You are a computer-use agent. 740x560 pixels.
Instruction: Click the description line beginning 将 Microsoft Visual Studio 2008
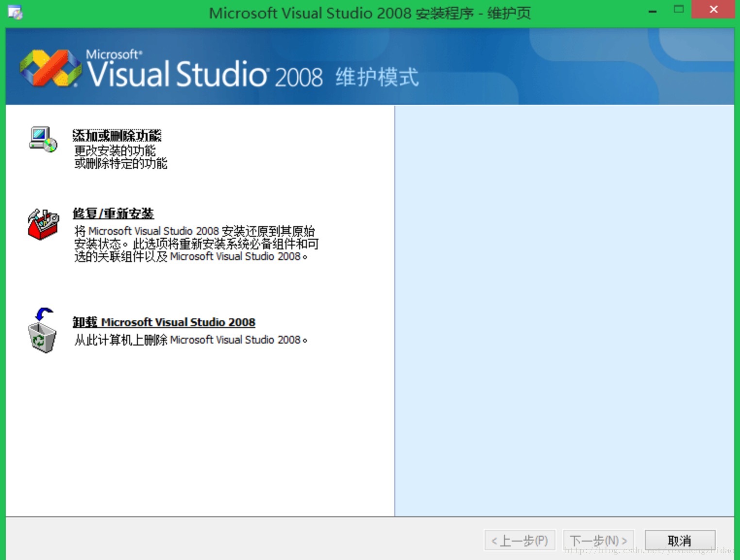[x=194, y=231]
